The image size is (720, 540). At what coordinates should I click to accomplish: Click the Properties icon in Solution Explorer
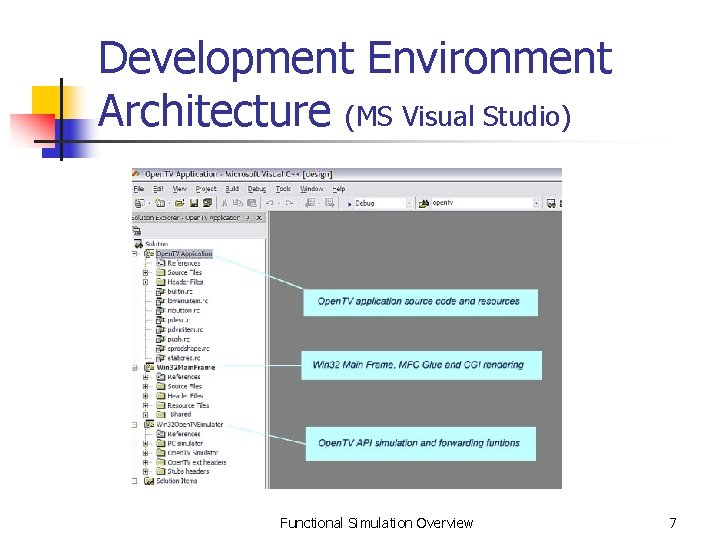(137, 231)
